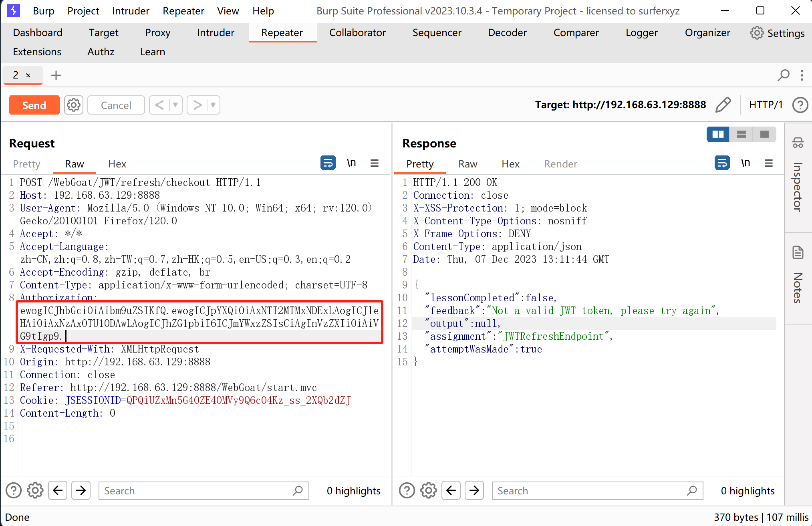Open response search help icon
The height and width of the screenshot is (526, 812).
tap(407, 490)
